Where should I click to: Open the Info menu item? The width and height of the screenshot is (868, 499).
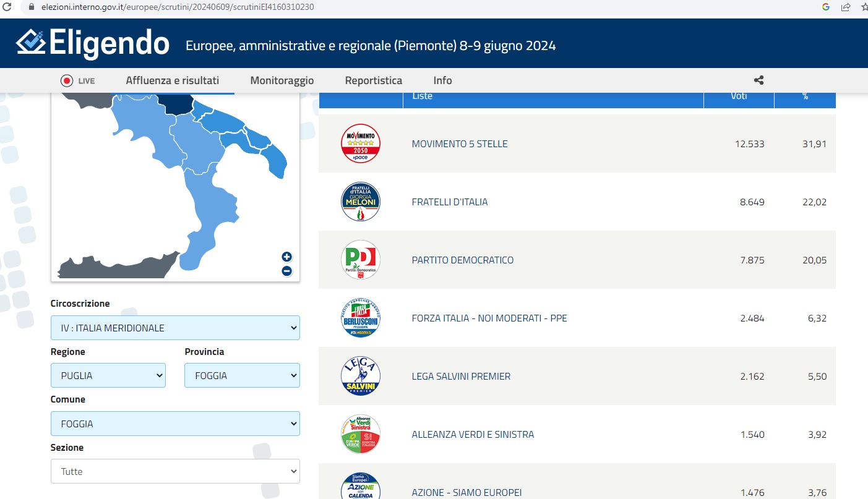click(443, 80)
